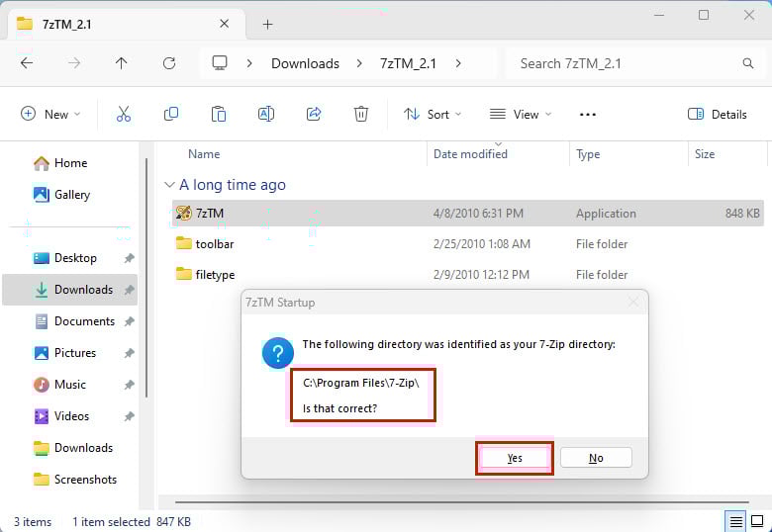Click the search magnifier icon
The width and height of the screenshot is (772, 532).
point(748,63)
